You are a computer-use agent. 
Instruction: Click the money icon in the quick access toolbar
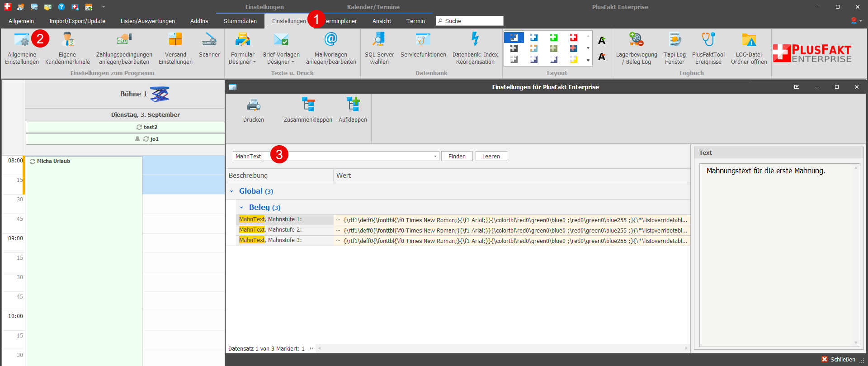(x=48, y=7)
